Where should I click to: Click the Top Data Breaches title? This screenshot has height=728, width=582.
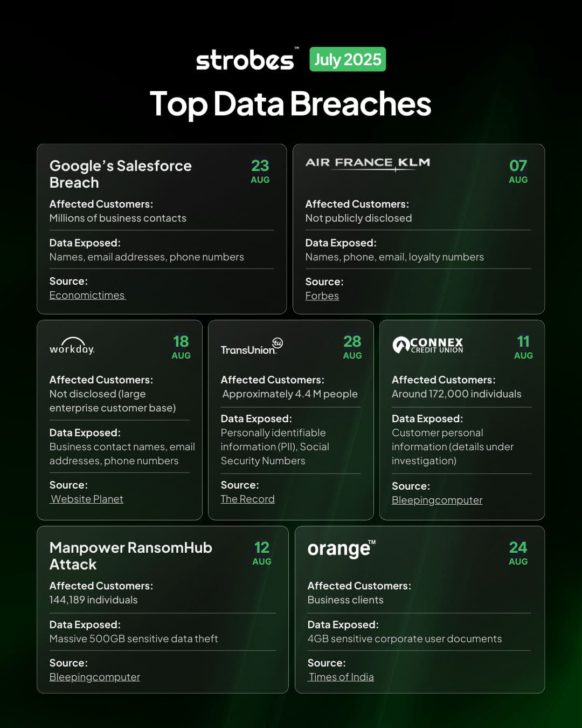click(290, 104)
